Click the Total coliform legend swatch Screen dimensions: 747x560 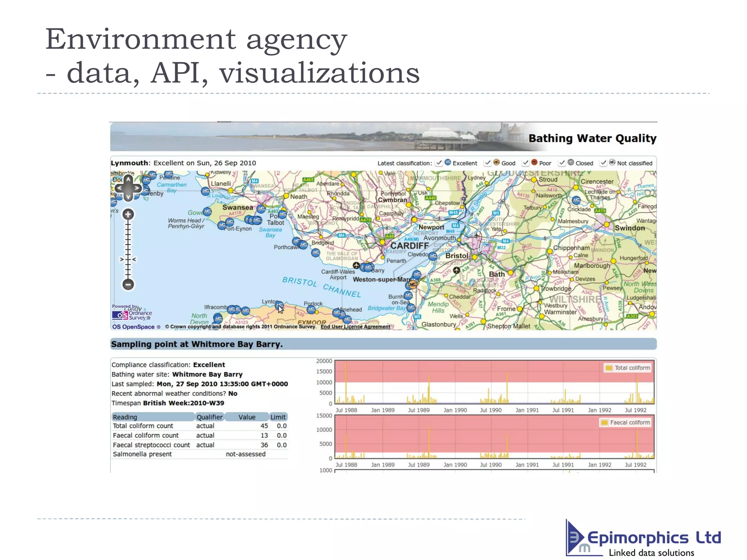point(609,368)
